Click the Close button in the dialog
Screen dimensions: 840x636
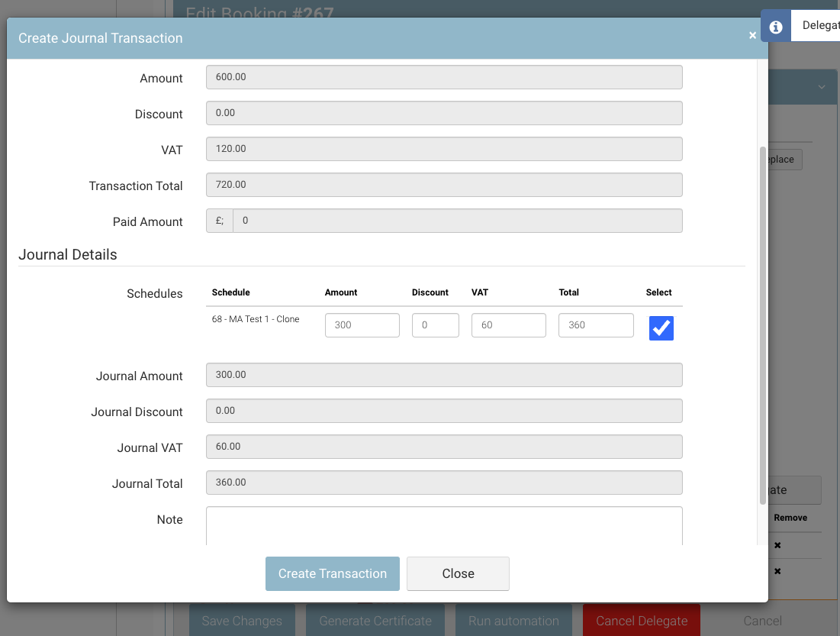(458, 573)
